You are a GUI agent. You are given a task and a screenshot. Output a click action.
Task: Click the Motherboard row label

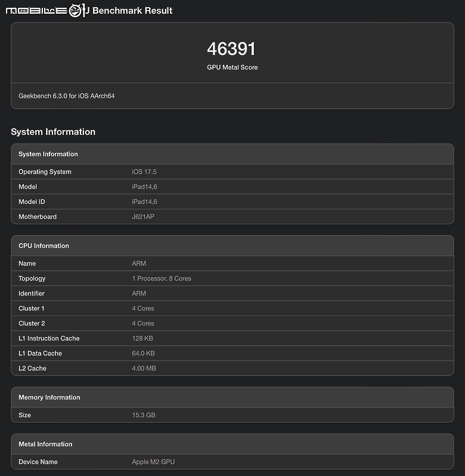[x=38, y=217]
